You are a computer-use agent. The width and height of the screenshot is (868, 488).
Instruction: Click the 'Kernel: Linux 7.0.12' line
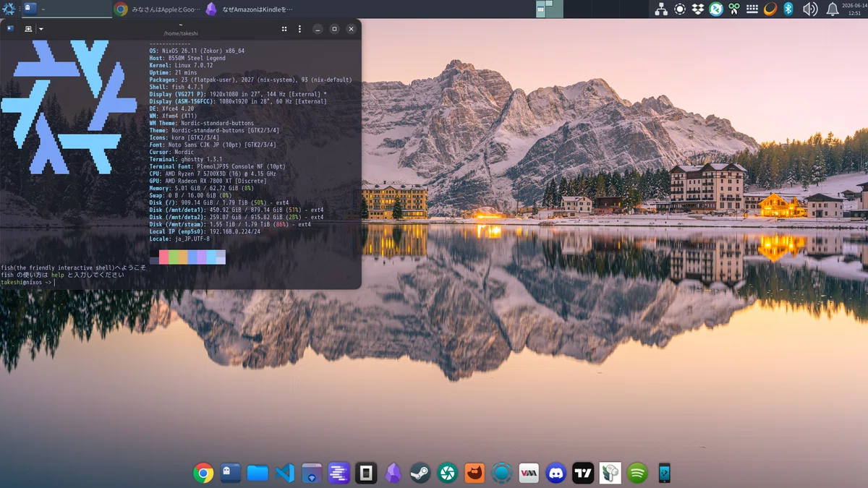click(x=181, y=65)
